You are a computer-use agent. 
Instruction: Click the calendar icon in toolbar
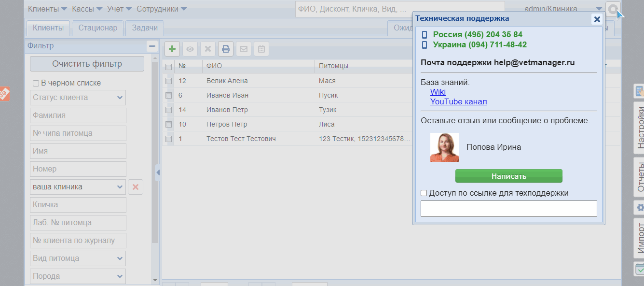pos(261,49)
